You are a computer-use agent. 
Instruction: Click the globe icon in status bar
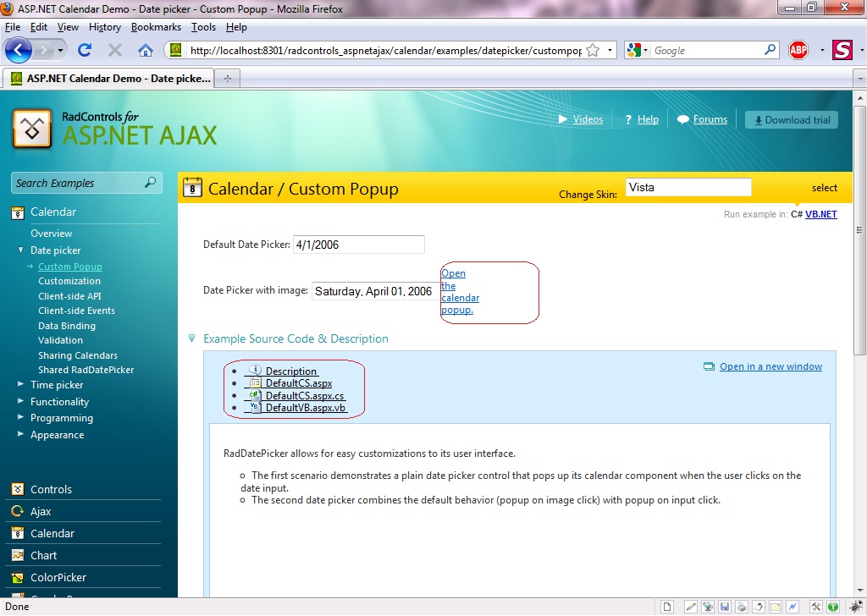[x=708, y=607]
